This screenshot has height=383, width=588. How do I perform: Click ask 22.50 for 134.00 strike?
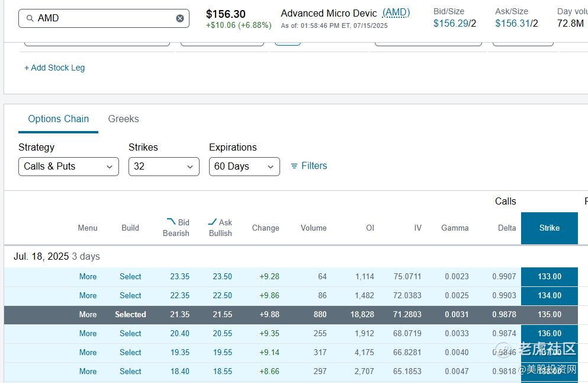click(223, 295)
